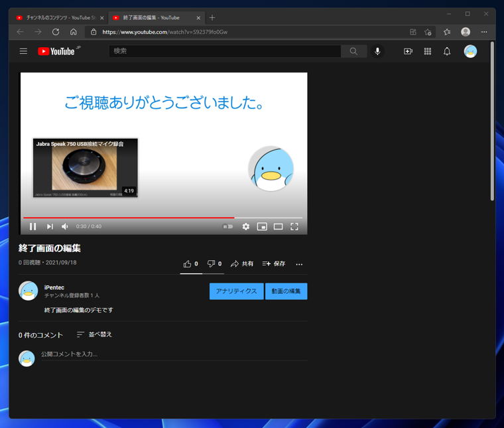504x428 pixels.
Task: Open the notifications bell
Action: (x=447, y=52)
